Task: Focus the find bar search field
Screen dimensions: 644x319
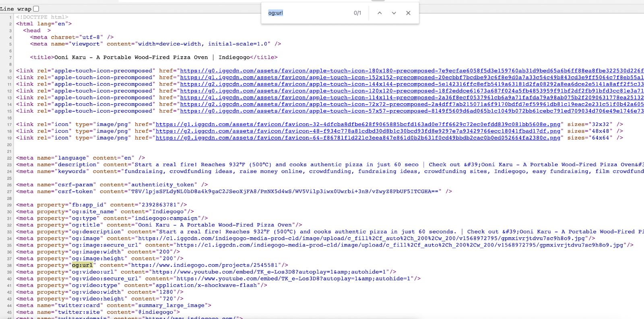Action: 308,13
